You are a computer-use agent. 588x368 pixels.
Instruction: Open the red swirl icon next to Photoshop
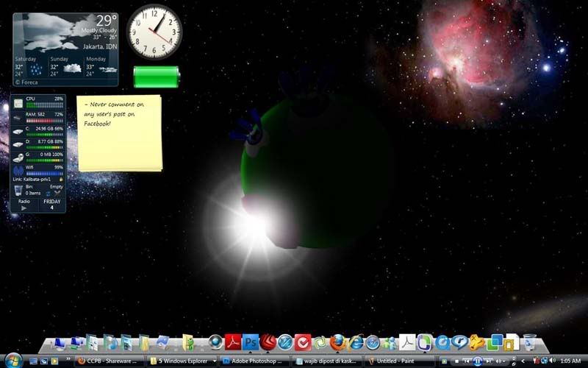(268, 342)
